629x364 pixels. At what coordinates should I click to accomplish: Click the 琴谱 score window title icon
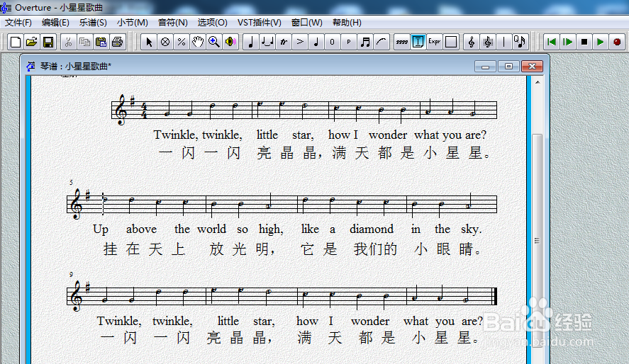pyautogui.click(x=30, y=66)
